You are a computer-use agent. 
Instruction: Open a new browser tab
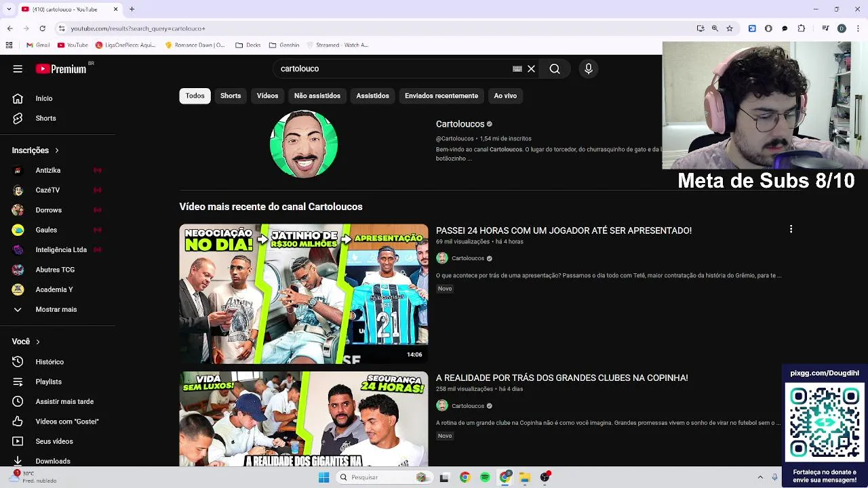click(x=132, y=9)
